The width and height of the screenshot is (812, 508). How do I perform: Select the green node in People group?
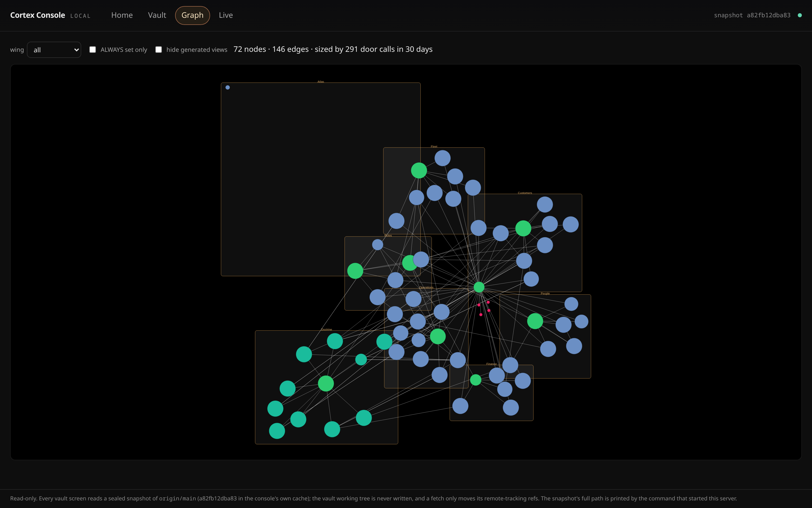(535, 321)
